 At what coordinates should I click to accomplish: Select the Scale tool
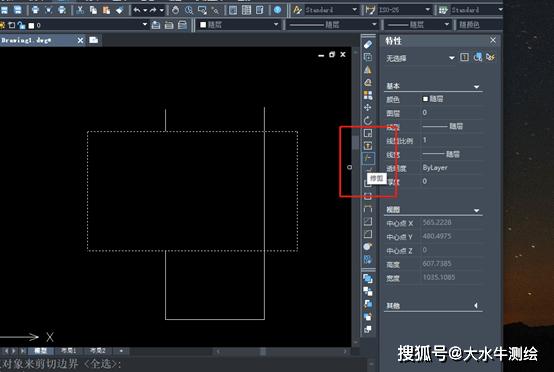click(x=368, y=133)
